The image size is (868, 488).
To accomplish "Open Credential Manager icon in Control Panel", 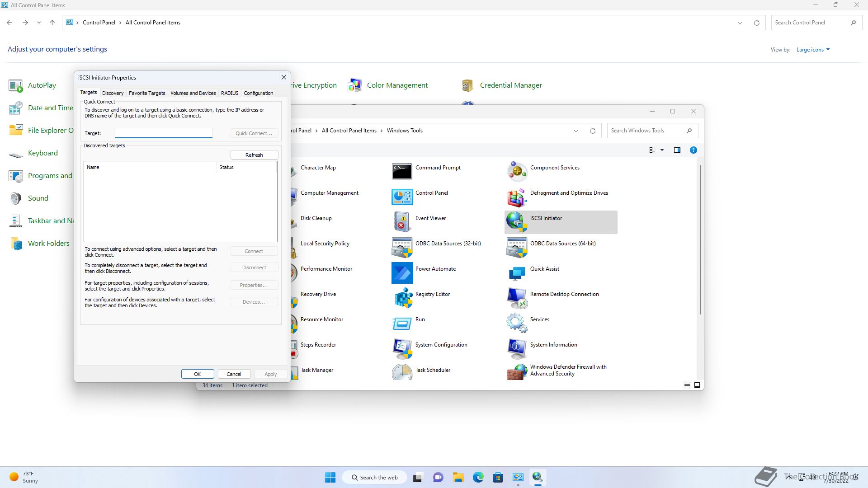I will coord(468,85).
